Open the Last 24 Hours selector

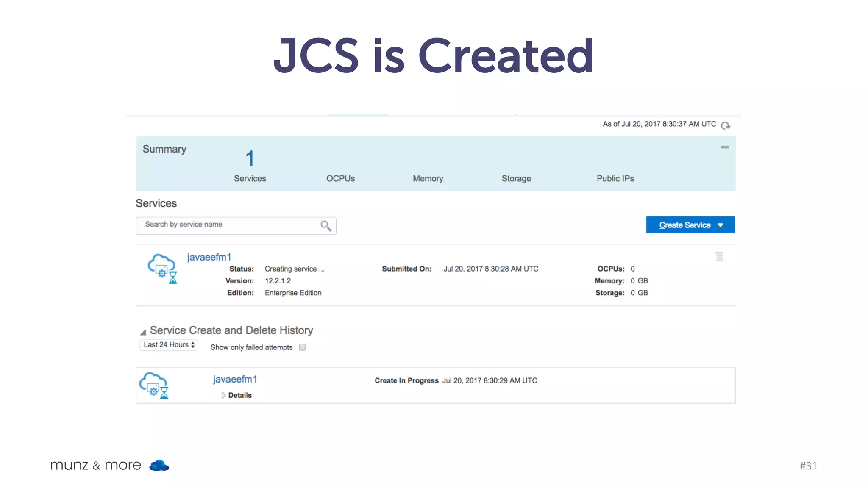pyautogui.click(x=168, y=345)
